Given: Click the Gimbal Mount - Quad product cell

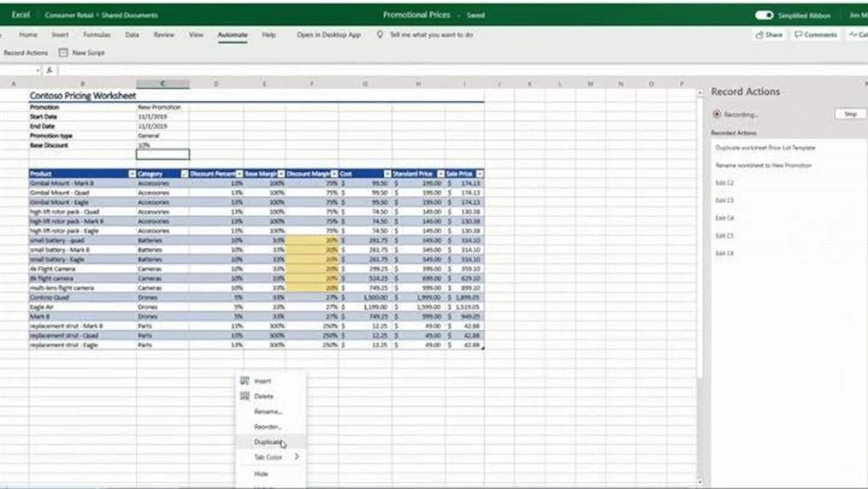Looking at the screenshot, I should tap(83, 193).
